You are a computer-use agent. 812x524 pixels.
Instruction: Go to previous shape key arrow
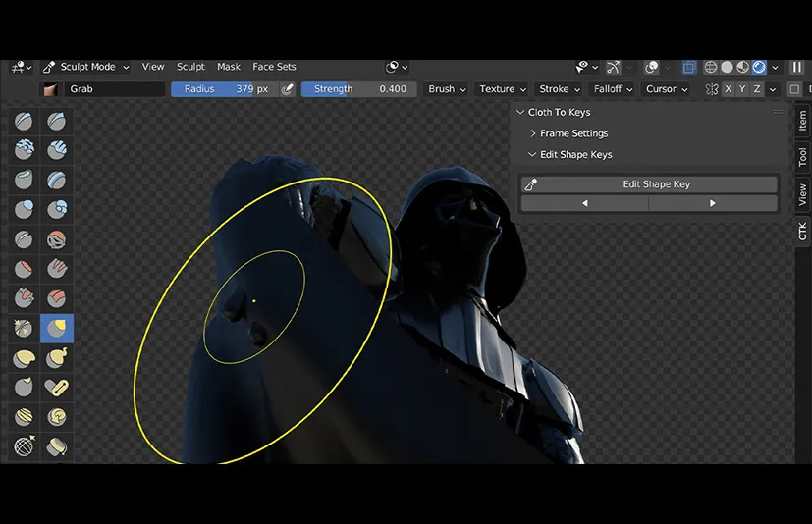(584, 203)
